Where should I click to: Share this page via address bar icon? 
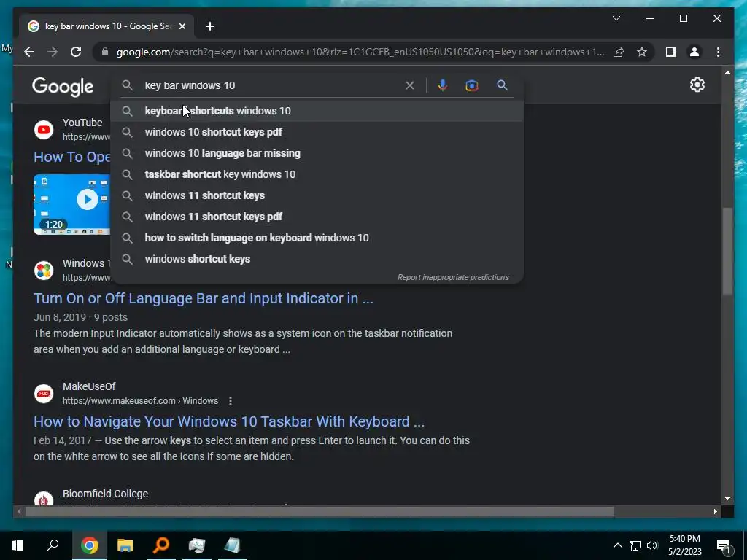point(619,52)
